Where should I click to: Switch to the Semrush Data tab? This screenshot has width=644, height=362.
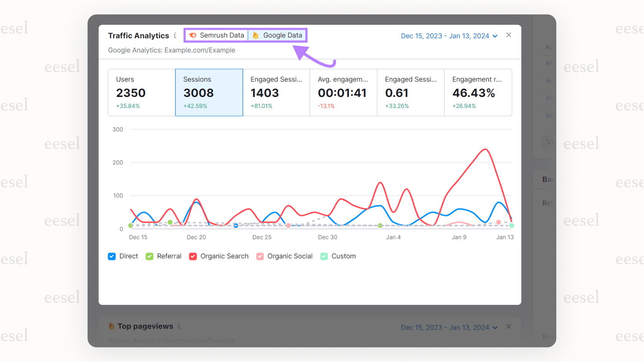pos(216,35)
